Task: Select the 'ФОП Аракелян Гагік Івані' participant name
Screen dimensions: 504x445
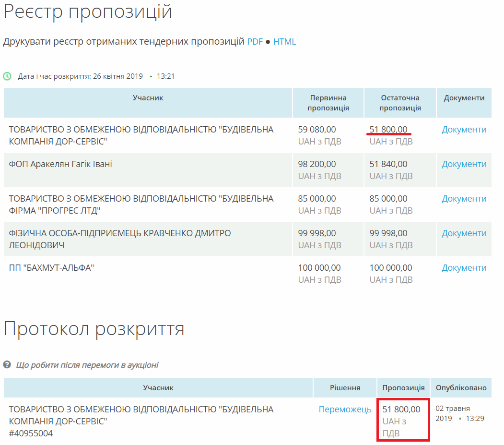Action: click(x=60, y=164)
